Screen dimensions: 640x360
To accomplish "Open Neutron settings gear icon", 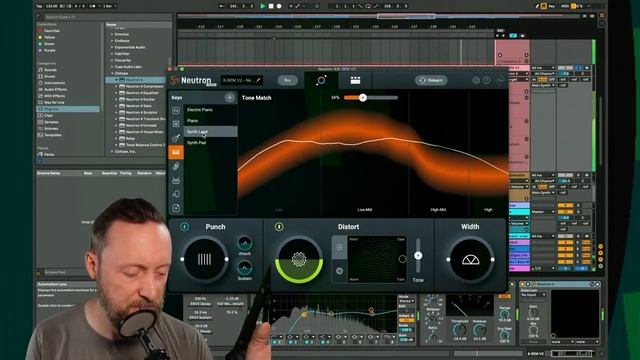I will tap(476, 80).
